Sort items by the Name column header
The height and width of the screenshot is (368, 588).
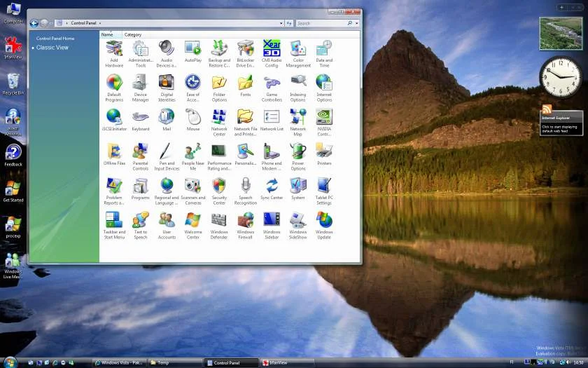pyautogui.click(x=107, y=34)
